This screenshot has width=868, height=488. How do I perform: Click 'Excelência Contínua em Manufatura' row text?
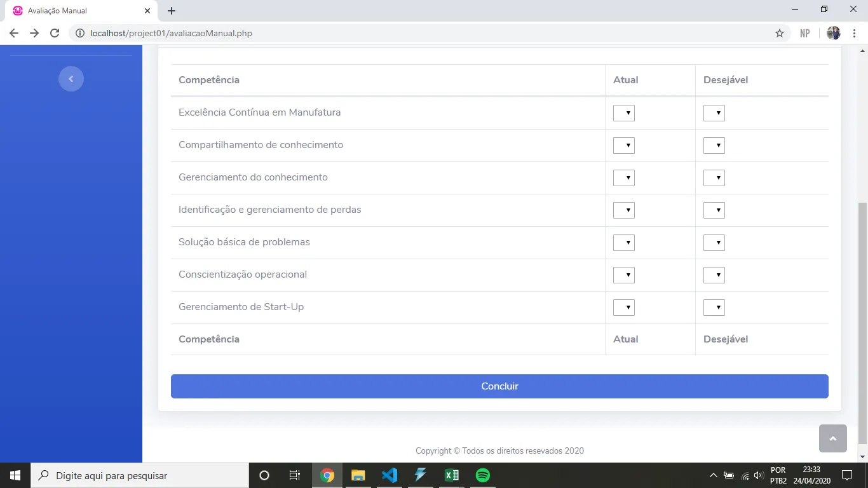pyautogui.click(x=259, y=112)
